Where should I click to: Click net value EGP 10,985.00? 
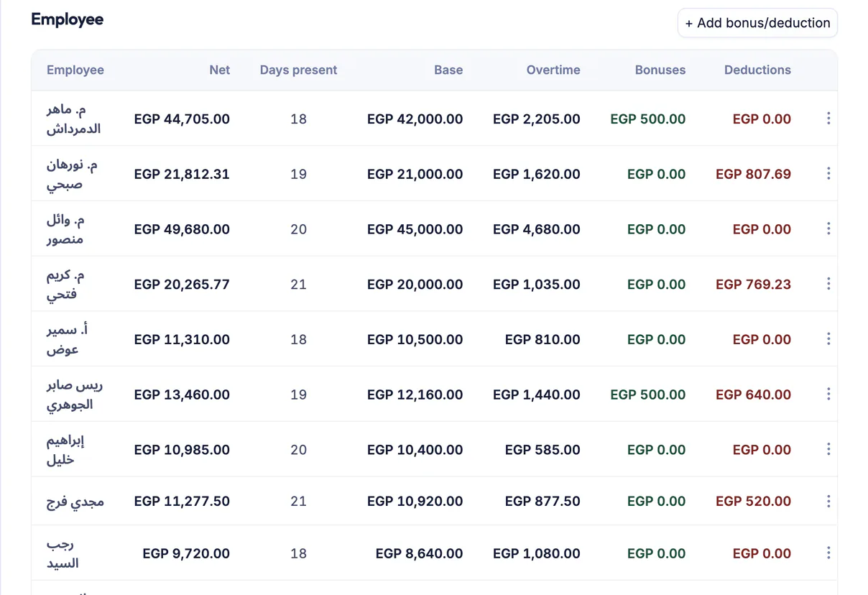coord(182,450)
